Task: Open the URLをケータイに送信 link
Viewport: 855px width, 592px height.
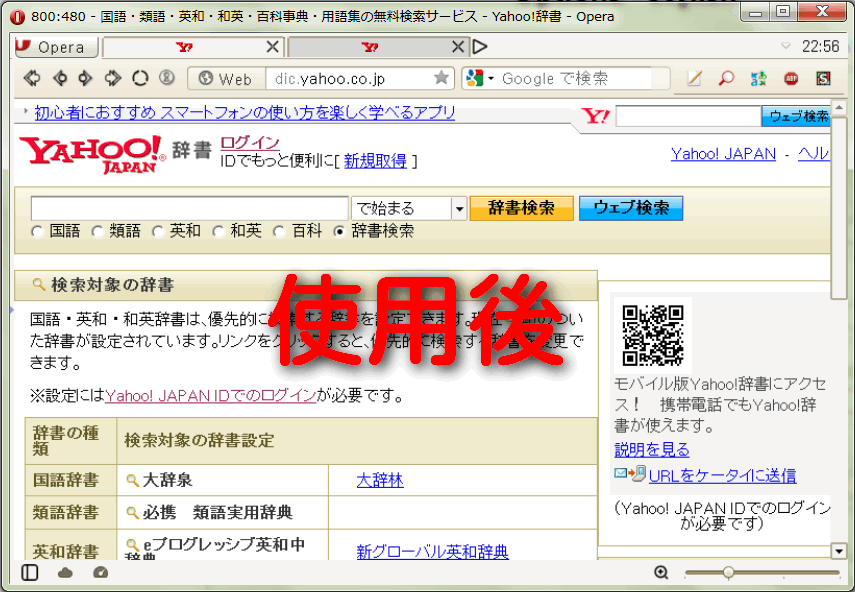Action: [722, 476]
